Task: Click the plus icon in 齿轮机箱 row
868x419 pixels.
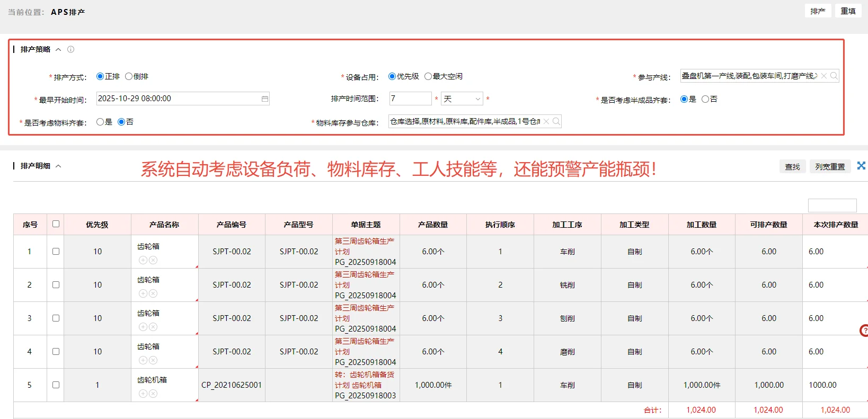Action: (143, 394)
